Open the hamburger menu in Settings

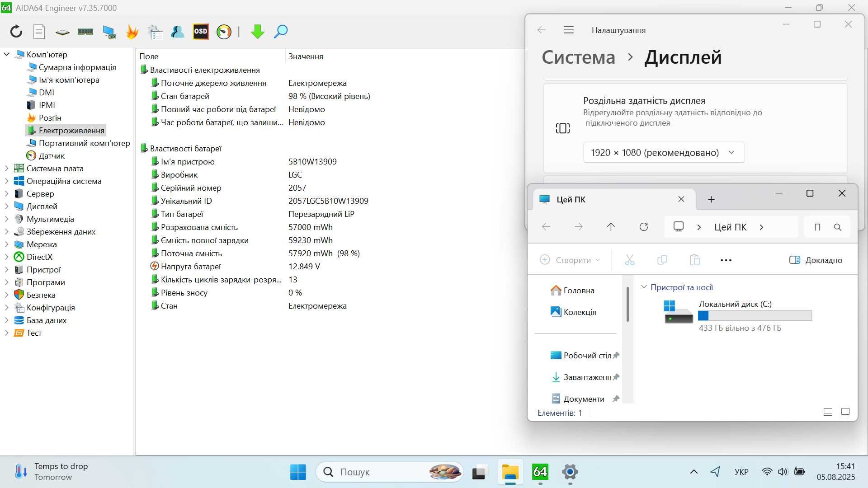point(569,30)
